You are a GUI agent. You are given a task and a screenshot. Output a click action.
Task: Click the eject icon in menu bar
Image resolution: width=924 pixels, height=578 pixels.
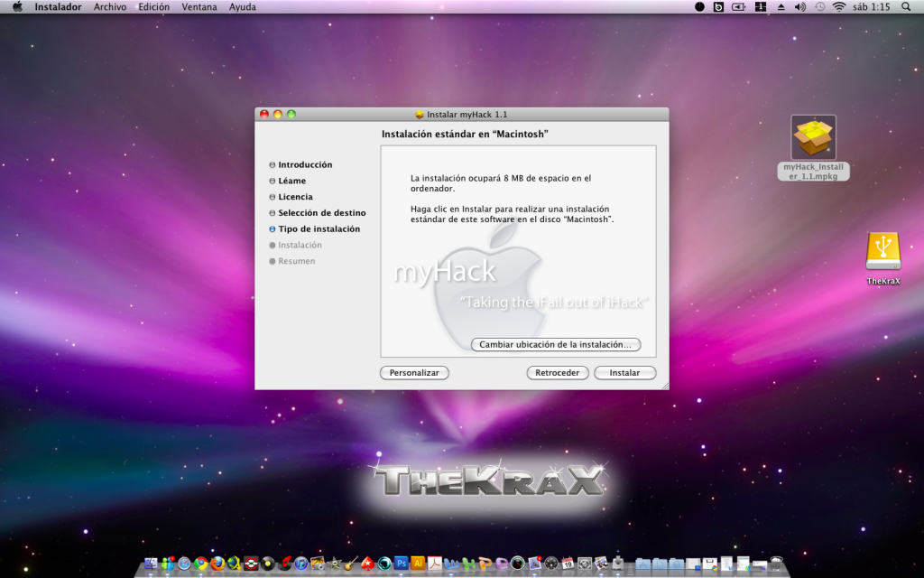click(781, 7)
